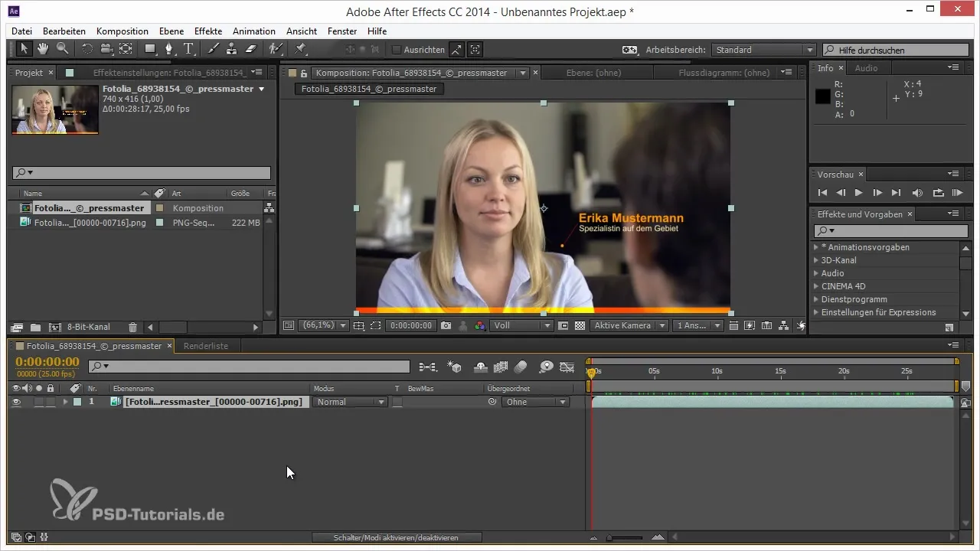Open the Arbeitsbereich Standard dropdown
The image size is (980, 551).
(x=763, y=50)
